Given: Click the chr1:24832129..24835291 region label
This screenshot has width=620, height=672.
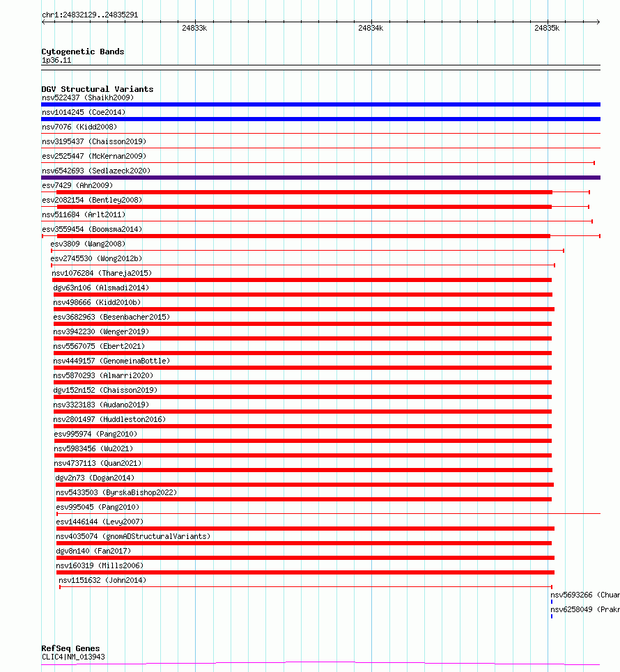Looking at the screenshot, I should [x=90, y=15].
